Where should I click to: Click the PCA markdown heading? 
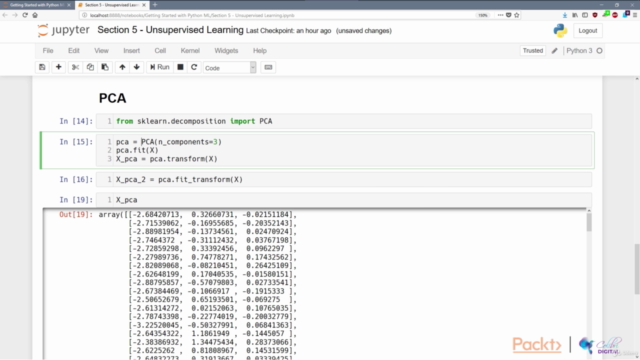113,98
